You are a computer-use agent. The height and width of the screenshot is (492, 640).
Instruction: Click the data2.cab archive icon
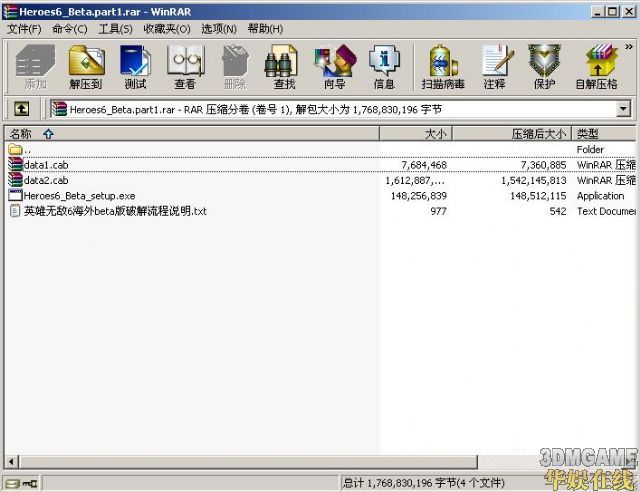(x=15, y=180)
